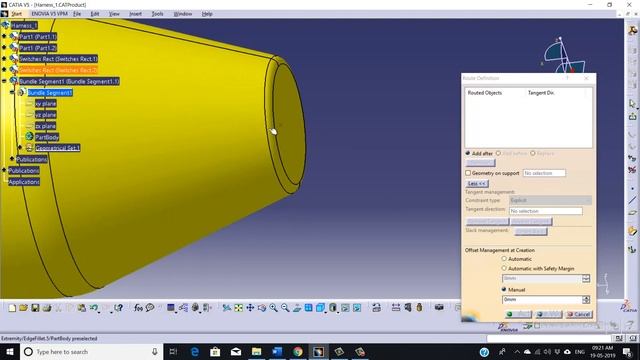Click the Normal View icon

[297, 308]
